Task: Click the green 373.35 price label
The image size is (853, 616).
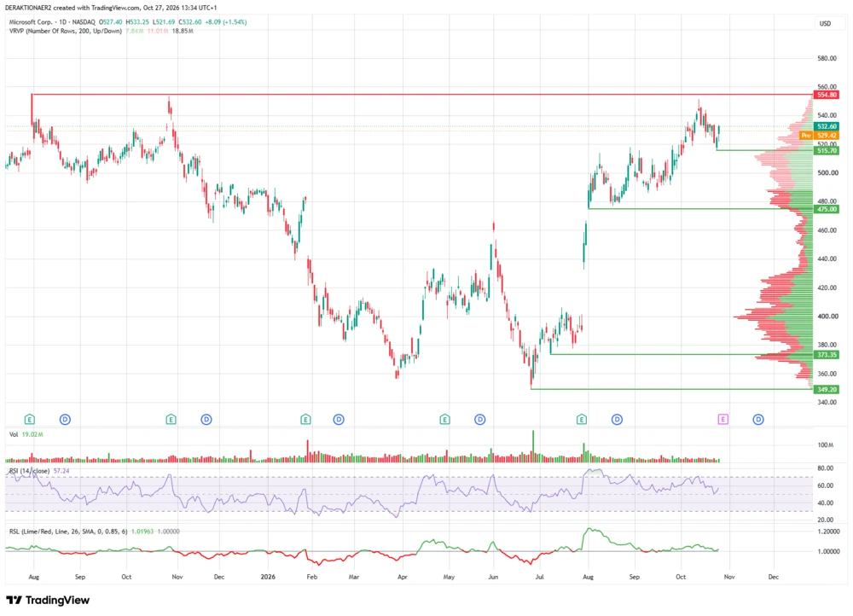Action: coord(827,355)
